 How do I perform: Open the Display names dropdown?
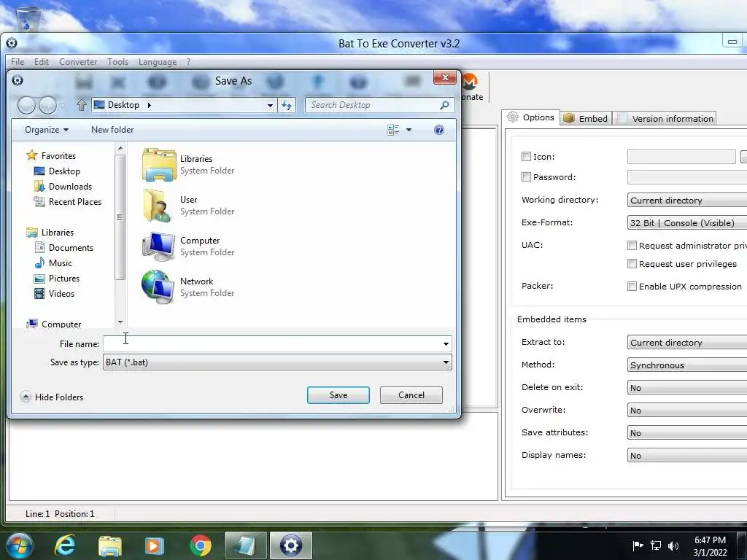[687, 455]
